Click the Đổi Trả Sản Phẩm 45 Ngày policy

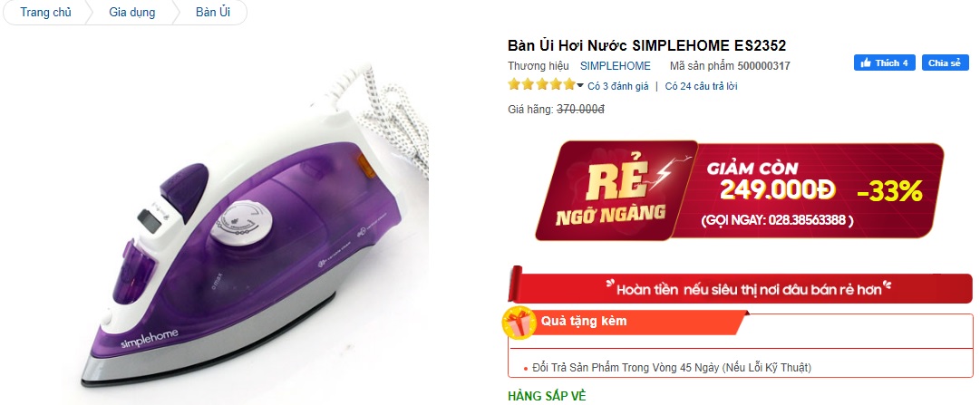point(672,368)
